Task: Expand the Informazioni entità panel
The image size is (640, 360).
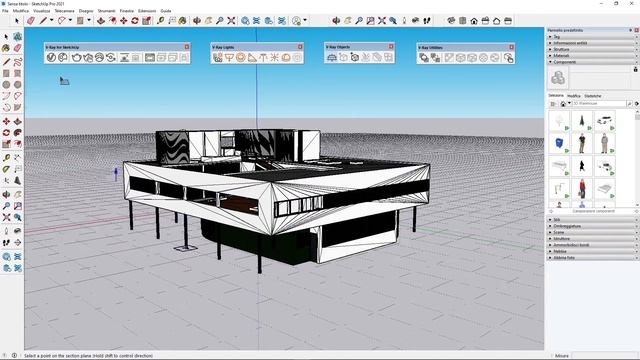Action: 592,43
